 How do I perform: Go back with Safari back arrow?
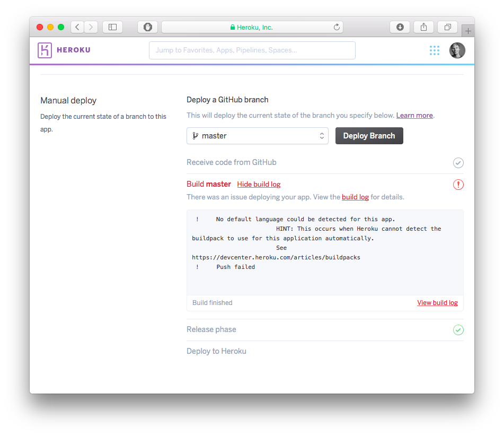[x=77, y=27]
